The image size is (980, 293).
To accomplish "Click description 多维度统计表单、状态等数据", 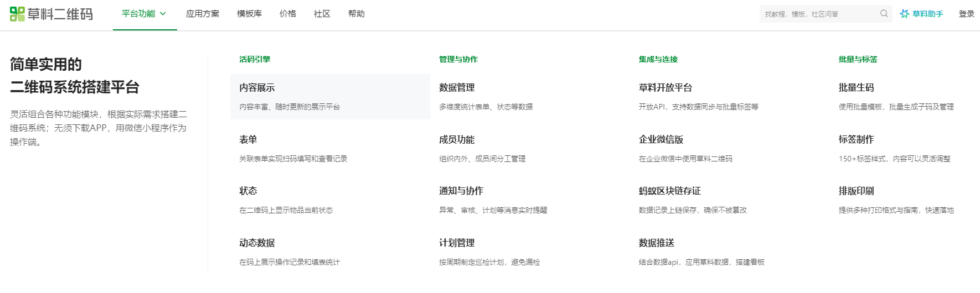I will 486,107.
